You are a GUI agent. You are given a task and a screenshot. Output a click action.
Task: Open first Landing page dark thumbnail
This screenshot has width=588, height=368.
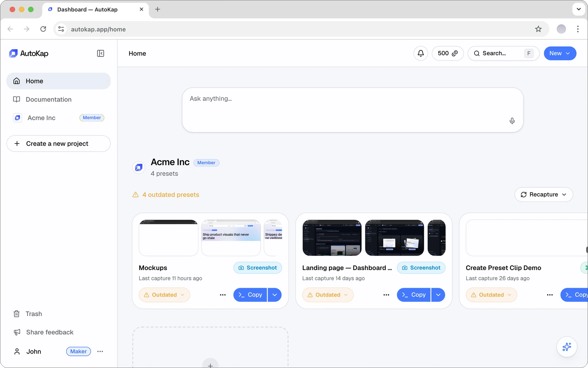332,238
